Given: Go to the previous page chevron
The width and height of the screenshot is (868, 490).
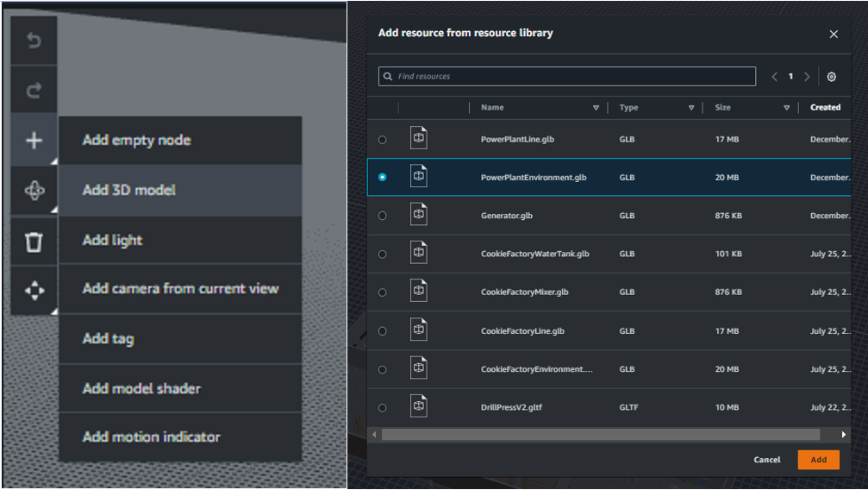Looking at the screenshot, I should coord(774,77).
